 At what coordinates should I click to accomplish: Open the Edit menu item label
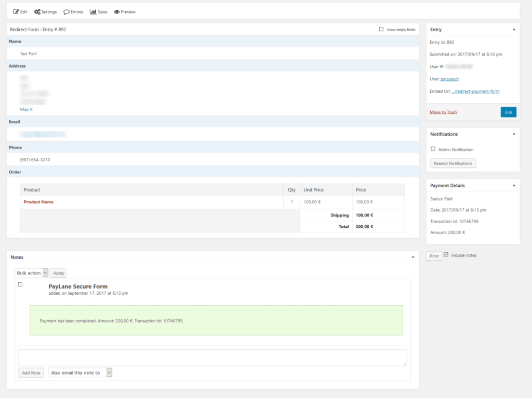click(24, 12)
